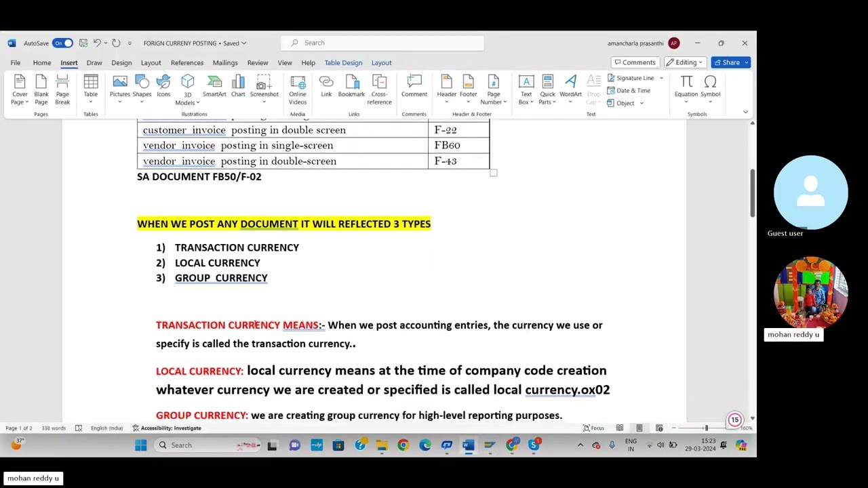Viewport: 868px width, 488px height.
Task: Click the vertical document scrollbar thumb
Action: [x=752, y=193]
